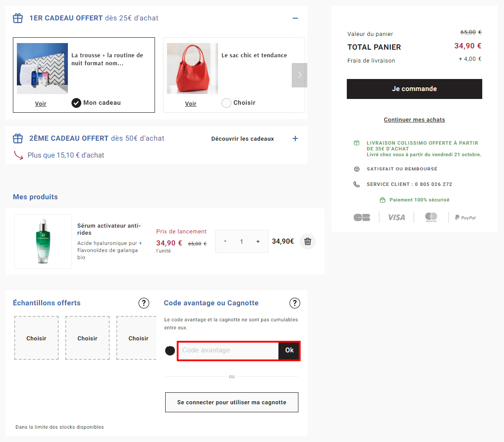Viewport: 504px width, 442px height.
Task: Increase serum quantity with plus button
Action: click(x=258, y=241)
